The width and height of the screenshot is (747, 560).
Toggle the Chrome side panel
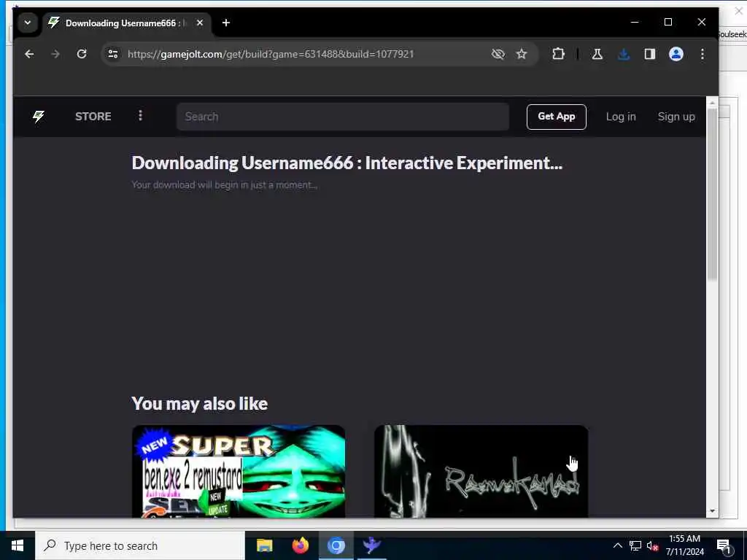tap(650, 54)
